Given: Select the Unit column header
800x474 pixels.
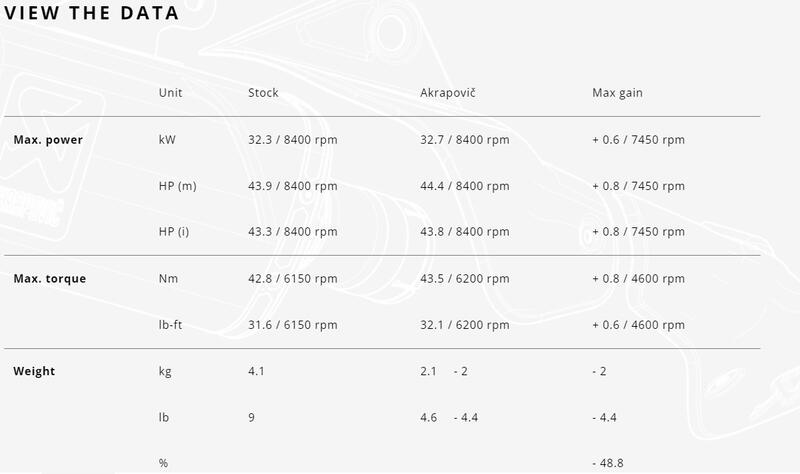Looking at the screenshot, I should click(x=170, y=93).
